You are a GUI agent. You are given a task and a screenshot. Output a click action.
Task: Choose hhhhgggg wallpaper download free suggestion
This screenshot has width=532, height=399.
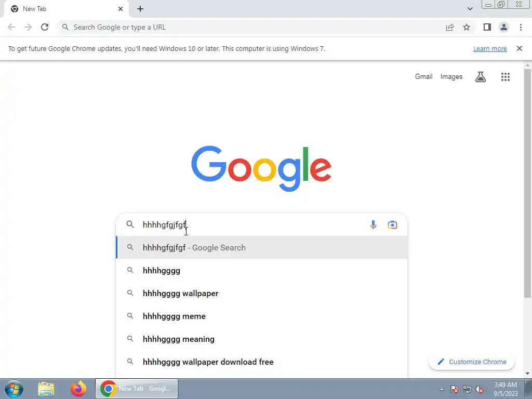coord(262,362)
